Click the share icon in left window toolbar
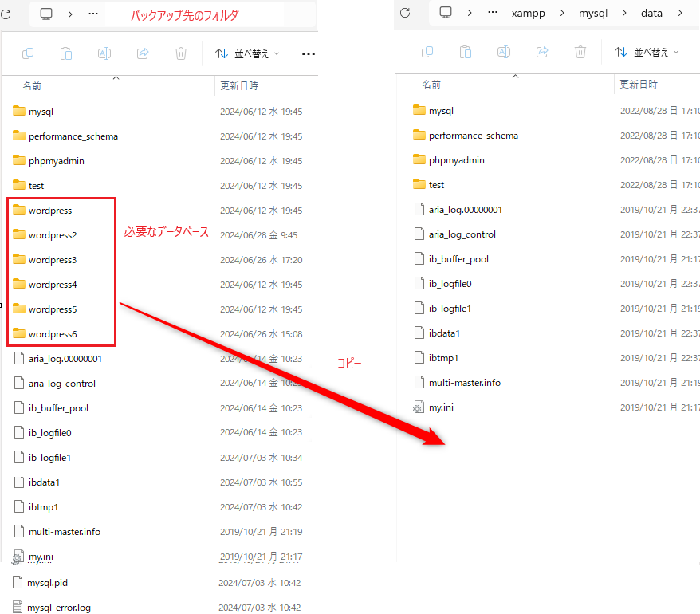 (143, 53)
